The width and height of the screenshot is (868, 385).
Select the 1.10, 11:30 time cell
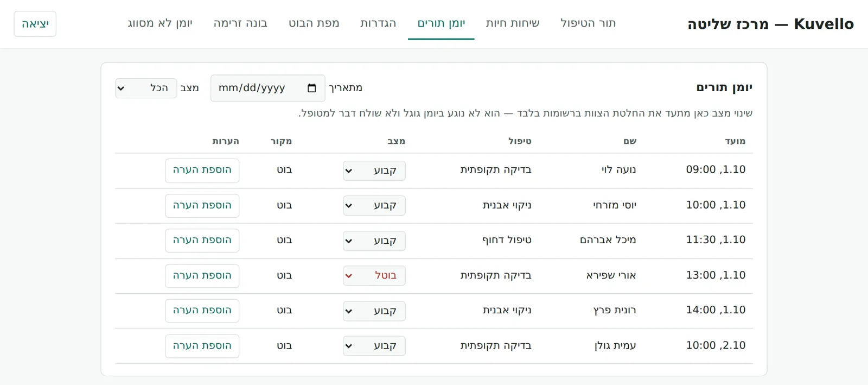coord(716,240)
